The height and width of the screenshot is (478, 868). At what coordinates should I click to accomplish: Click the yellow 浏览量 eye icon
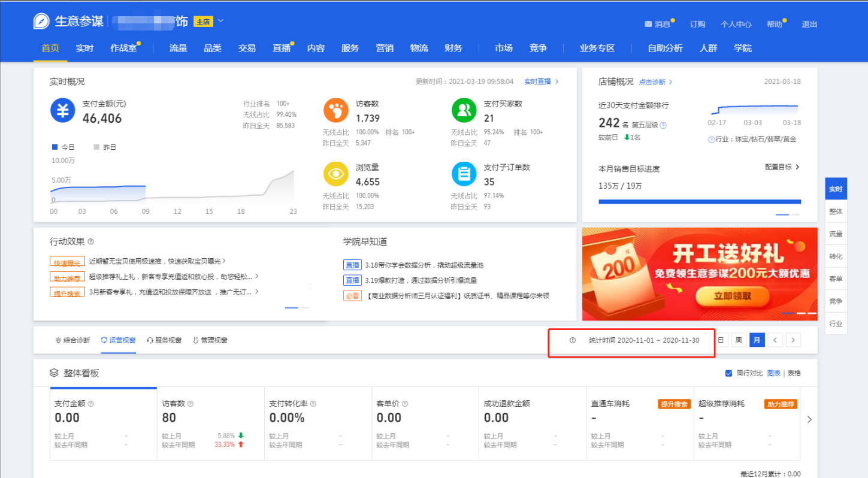(336, 174)
